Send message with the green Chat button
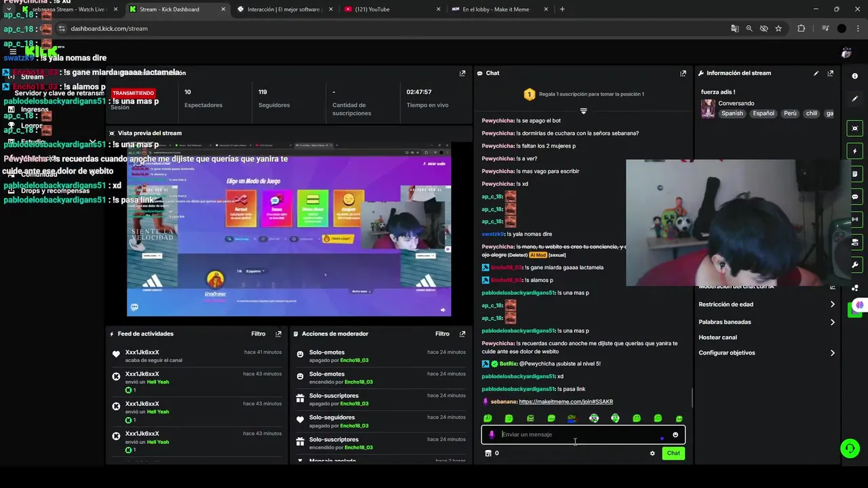Image resolution: width=868 pixels, height=488 pixels. click(x=673, y=453)
